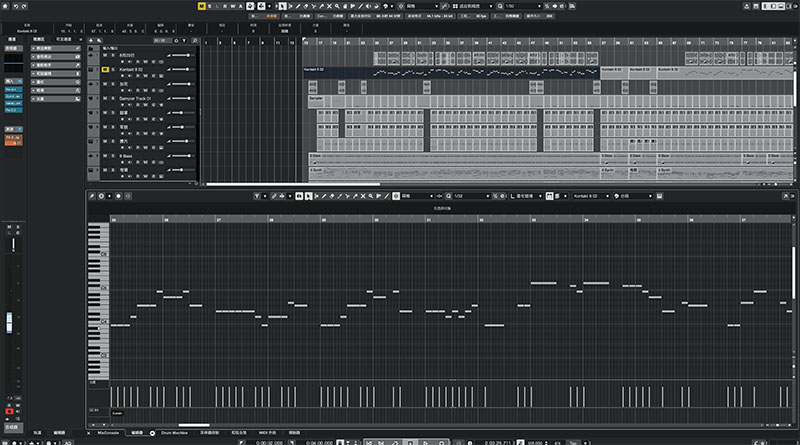
Task: Select the Erase tool in top toolbar
Action: (x=306, y=6)
